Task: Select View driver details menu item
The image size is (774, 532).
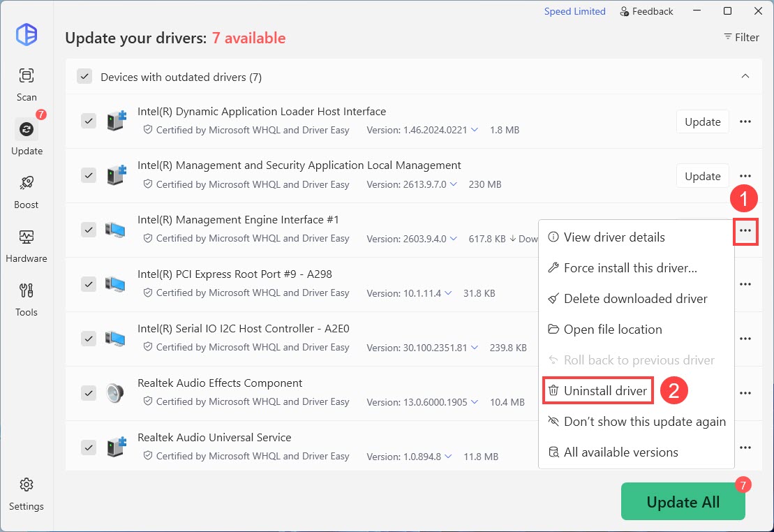Action: [636, 237]
